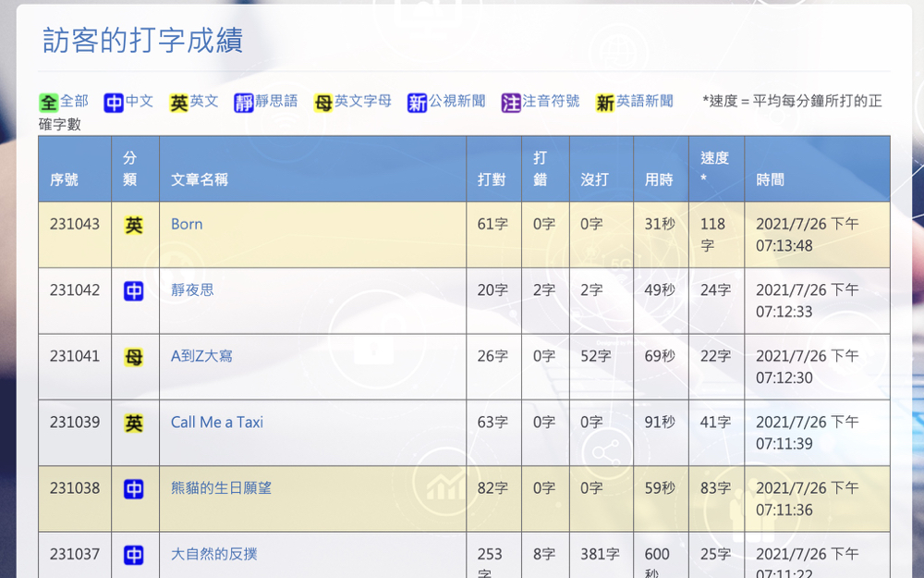Image resolution: width=924 pixels, height=578 pixels.
Task: Click the 訪客的打字成績 page heading
Action: 143,40
